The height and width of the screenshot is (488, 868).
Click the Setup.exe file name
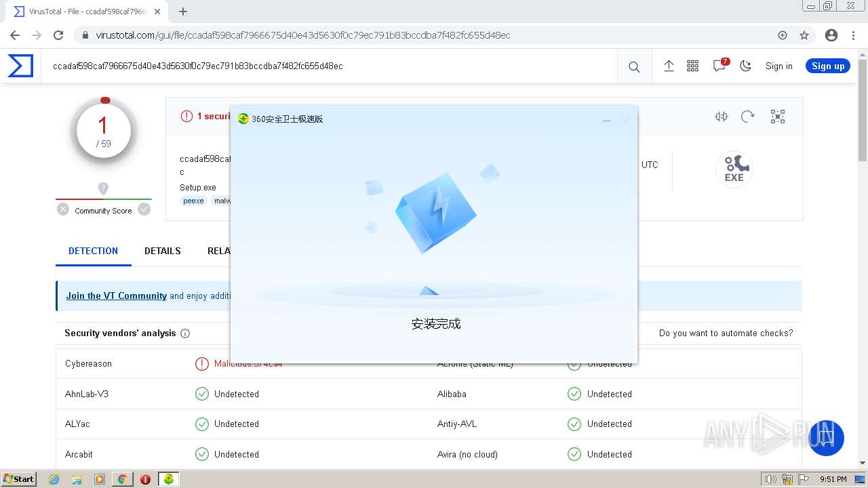198,187
